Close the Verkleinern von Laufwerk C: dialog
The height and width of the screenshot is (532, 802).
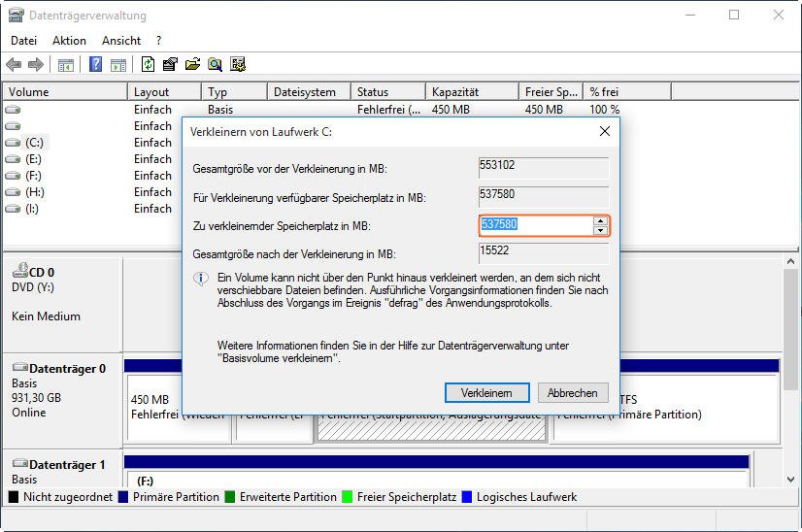click(x=605, y=131)
